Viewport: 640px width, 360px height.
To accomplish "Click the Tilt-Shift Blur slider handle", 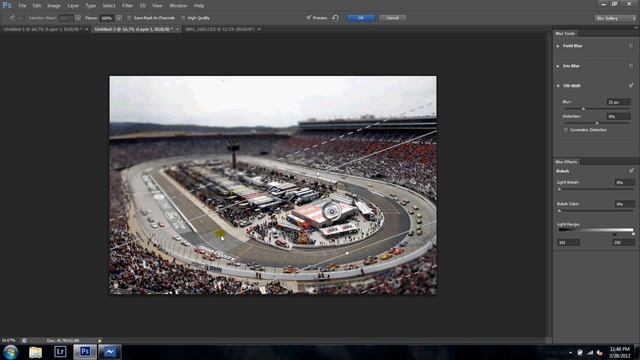I will (x=583, y=109).
